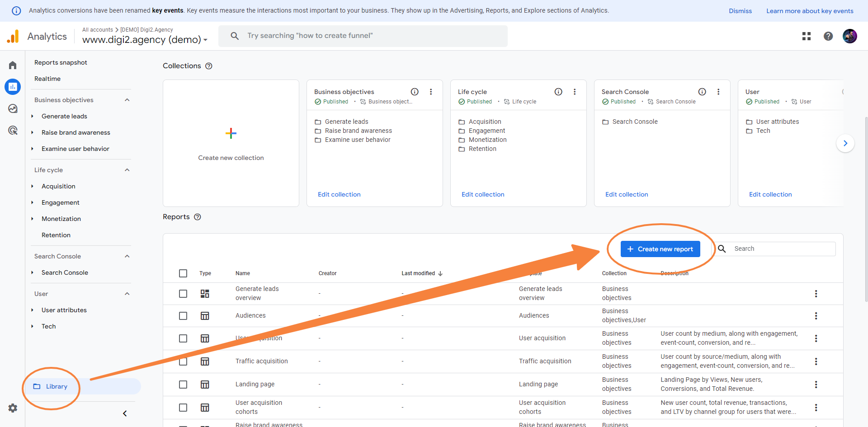Click the Collections help icon
This screenshot has width=868, height=427.
point(209,66)
